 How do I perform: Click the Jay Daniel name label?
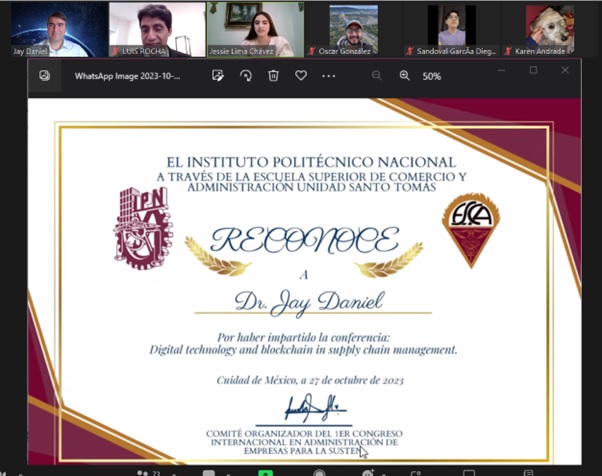click(x=30, y=51)
